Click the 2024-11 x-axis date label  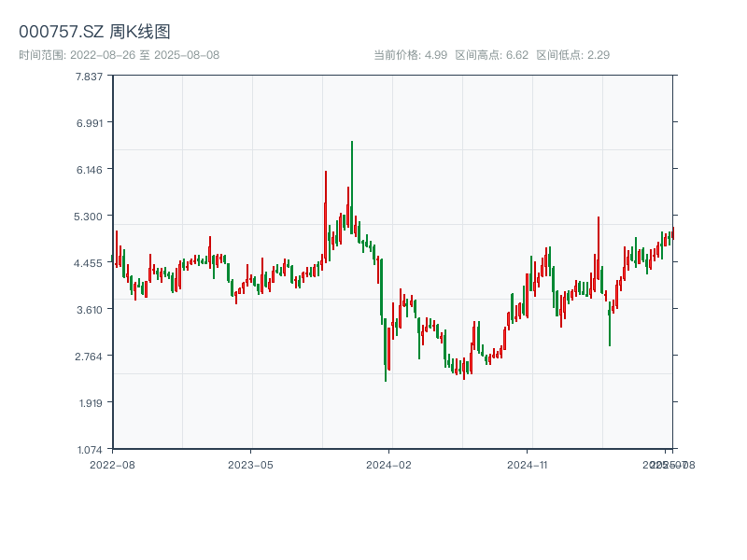click(529, 464)
